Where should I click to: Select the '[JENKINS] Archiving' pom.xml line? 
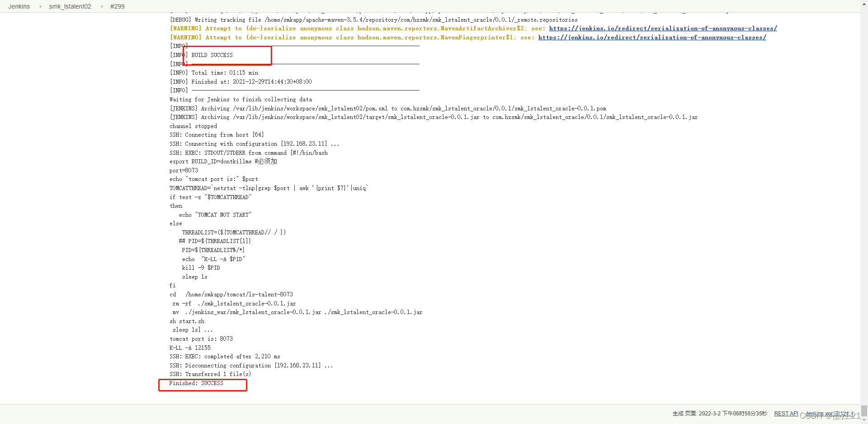(x=388, y=109)
